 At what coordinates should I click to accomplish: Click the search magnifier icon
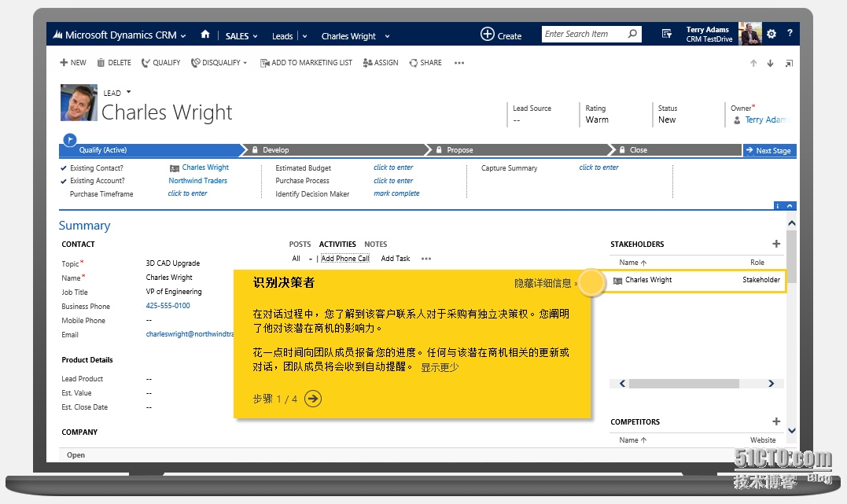click(632, 34)
